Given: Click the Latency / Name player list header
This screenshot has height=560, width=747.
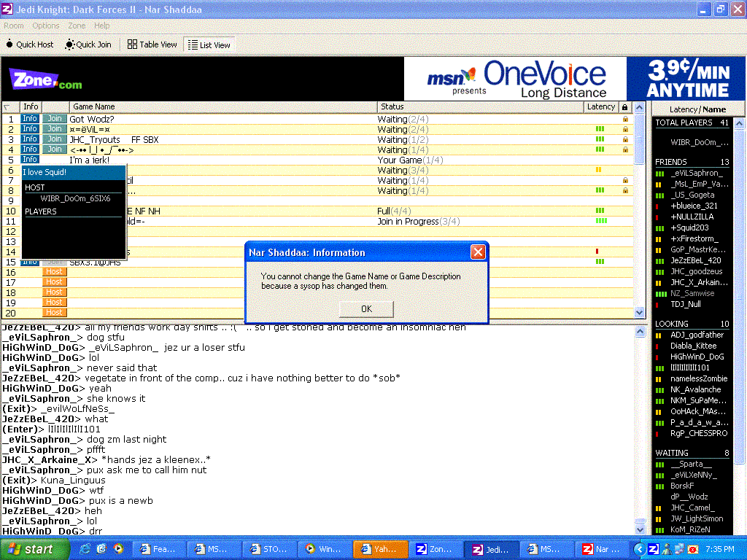Looking at the screenshot, I should [x=697, y=109].
